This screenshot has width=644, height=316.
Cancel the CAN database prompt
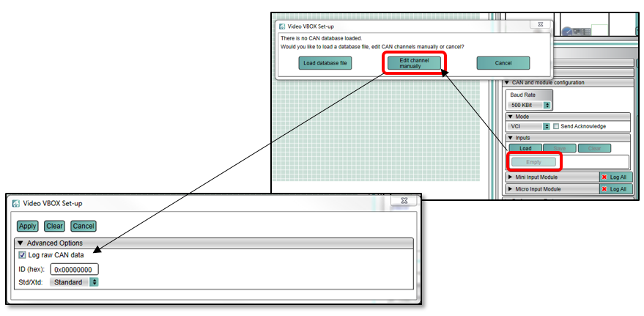(503, 63)
